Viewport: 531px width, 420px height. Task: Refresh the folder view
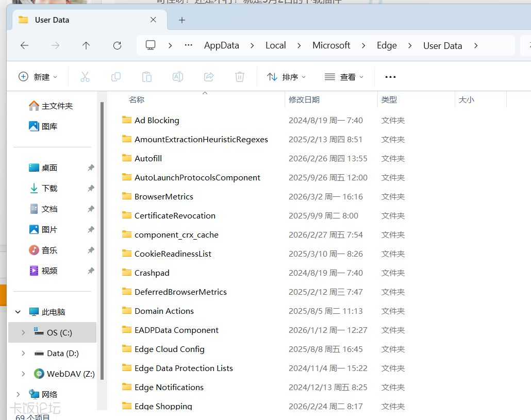[117, 45]
